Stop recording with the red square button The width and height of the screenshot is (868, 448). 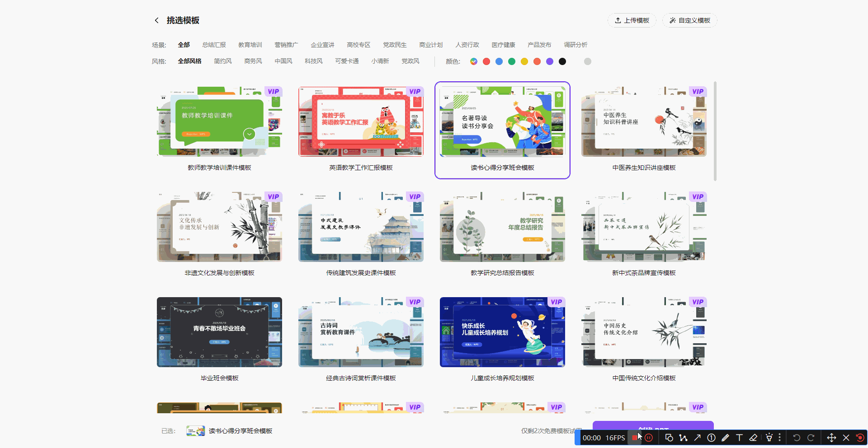coord(635,438)
